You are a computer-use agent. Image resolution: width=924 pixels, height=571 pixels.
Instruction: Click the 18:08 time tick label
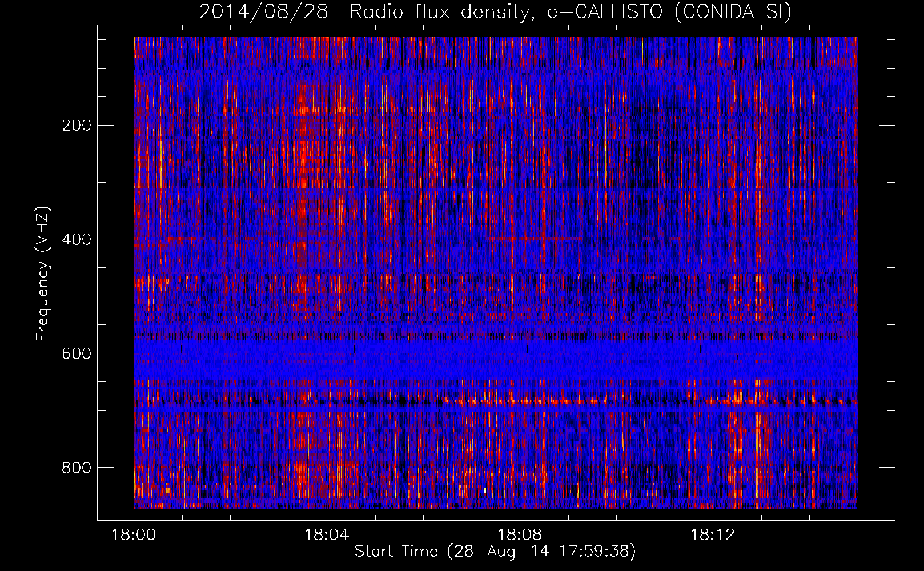[x=520, y=535]
